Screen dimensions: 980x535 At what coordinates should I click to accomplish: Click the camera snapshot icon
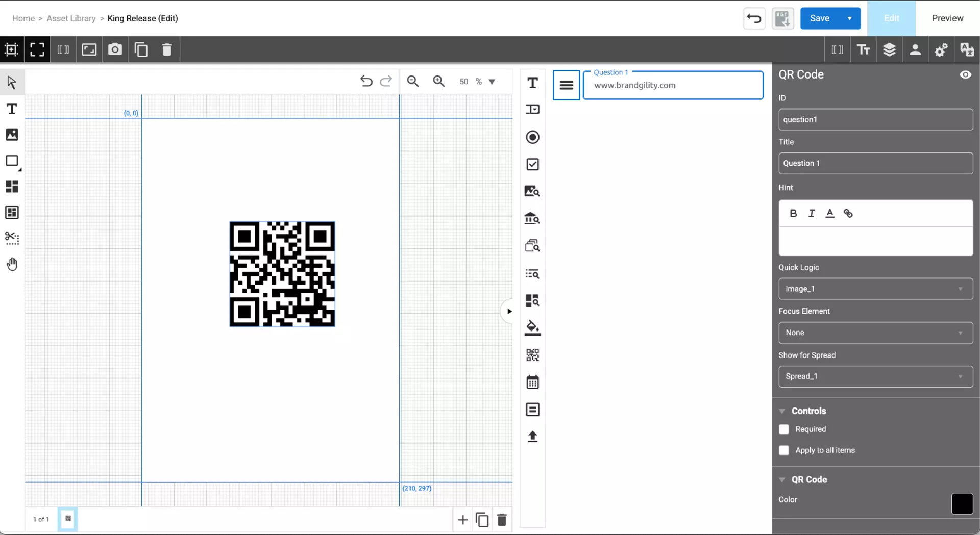click(x=115, y=49)
